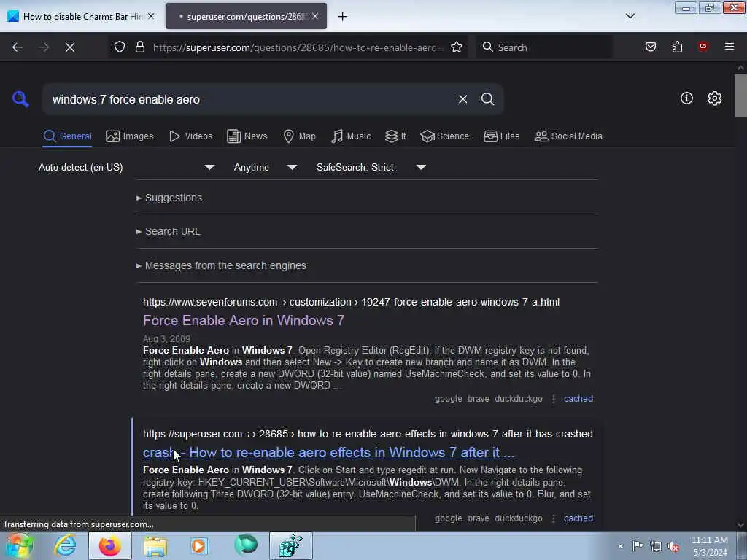Viewport: 747px width, 560px height.
Task: Open 'Force Enable Aero in Windows 7' result
Action: click(x=244, y=321)
